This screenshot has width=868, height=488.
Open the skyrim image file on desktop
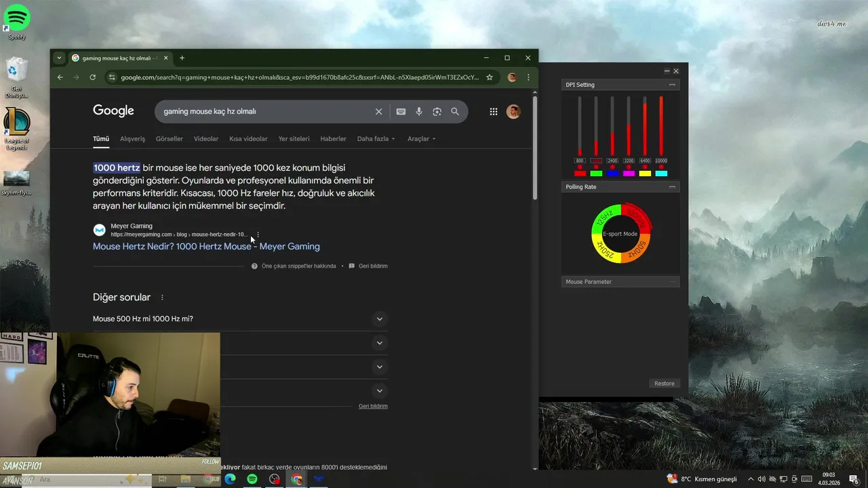pos(16,183)
